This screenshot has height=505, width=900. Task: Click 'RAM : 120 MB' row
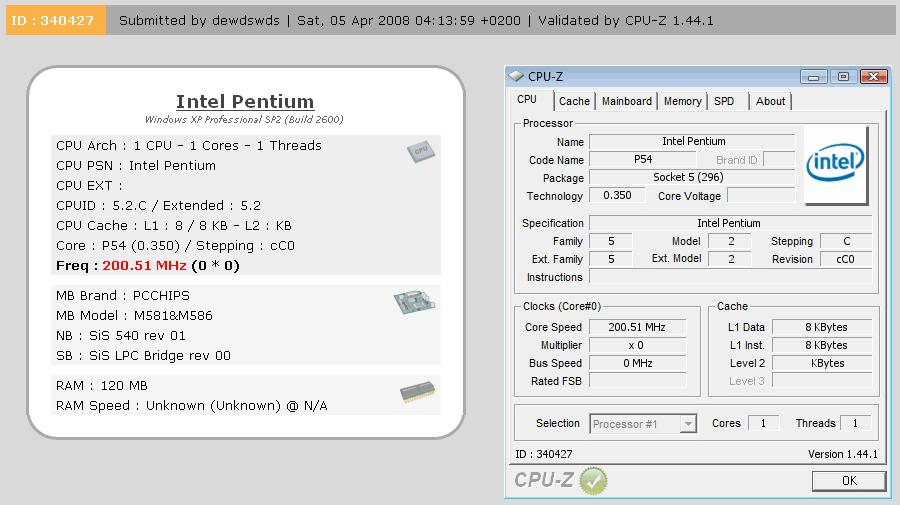point(102,386)
